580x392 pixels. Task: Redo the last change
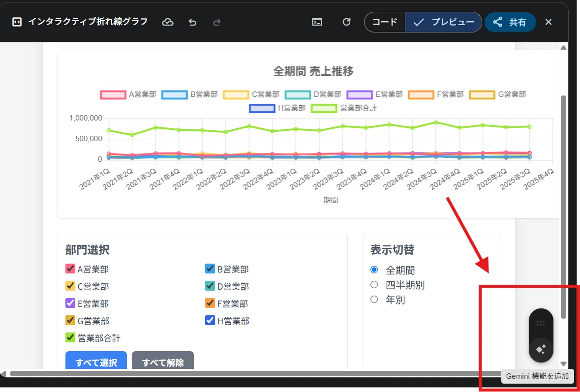pos(217,23)
